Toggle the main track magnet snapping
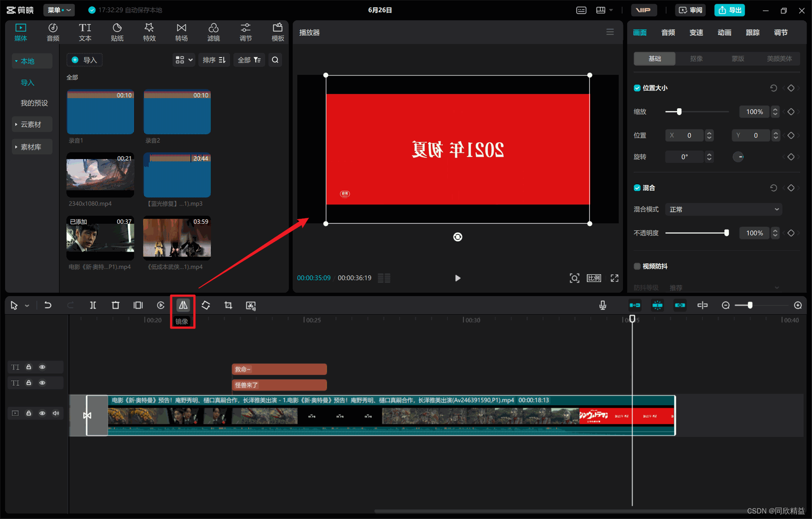 [x=635, y=305]
